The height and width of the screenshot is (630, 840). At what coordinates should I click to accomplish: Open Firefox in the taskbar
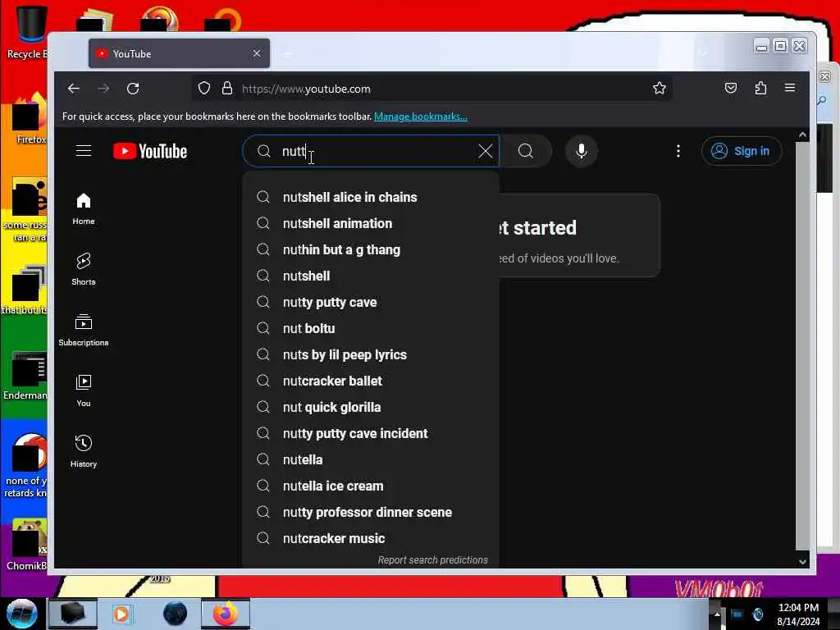click(x=226, y=614)
